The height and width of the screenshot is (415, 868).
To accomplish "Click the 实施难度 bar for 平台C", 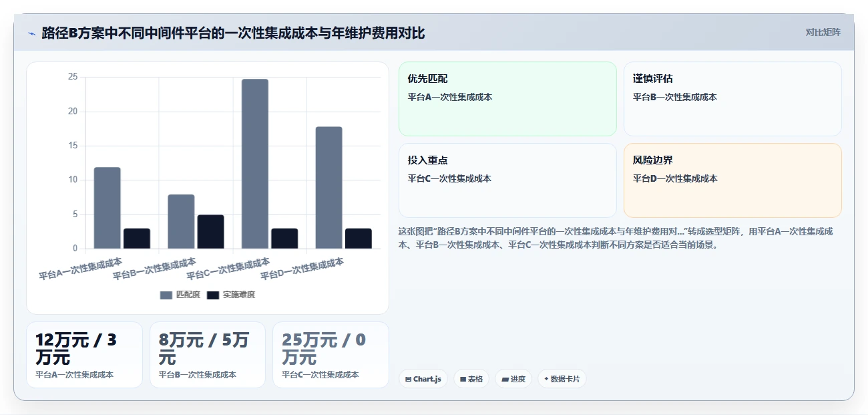I will 284,239.
